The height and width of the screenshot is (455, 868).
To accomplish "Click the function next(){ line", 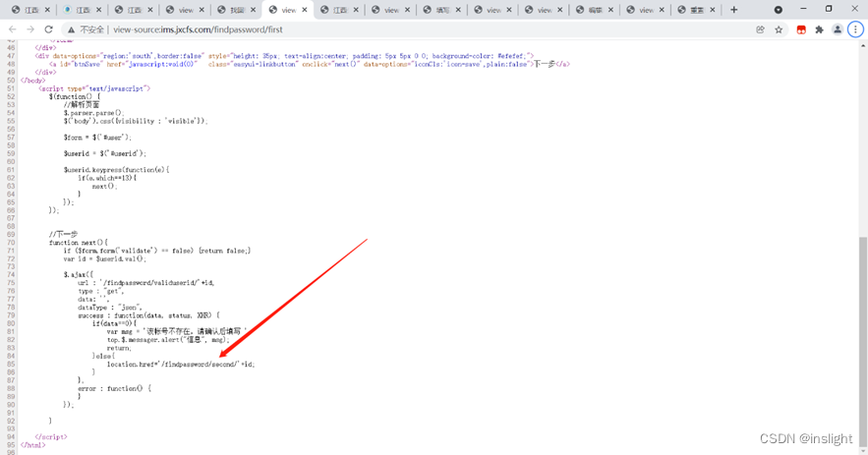I will pyautogui.click(x=78, y=243).
